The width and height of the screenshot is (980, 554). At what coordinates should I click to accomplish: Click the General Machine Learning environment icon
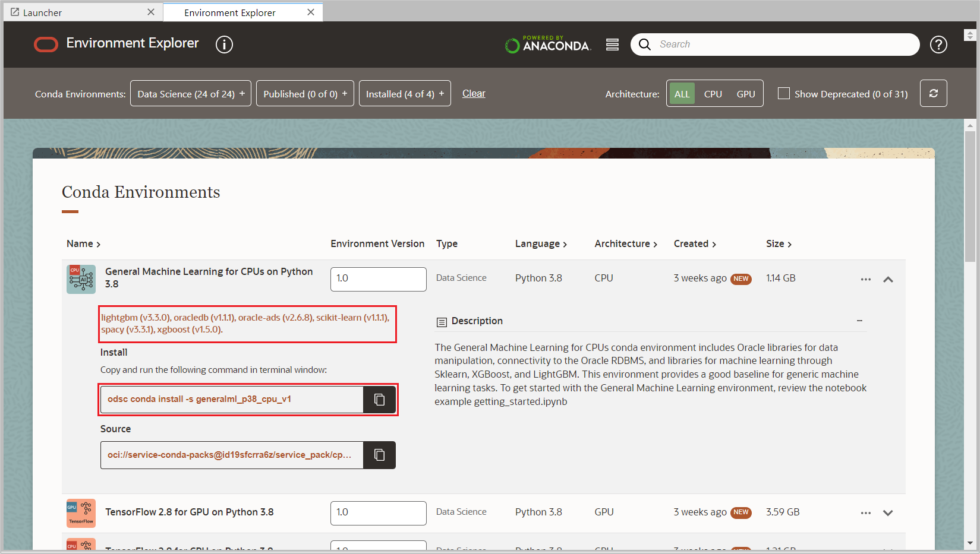tap(81, 279)
